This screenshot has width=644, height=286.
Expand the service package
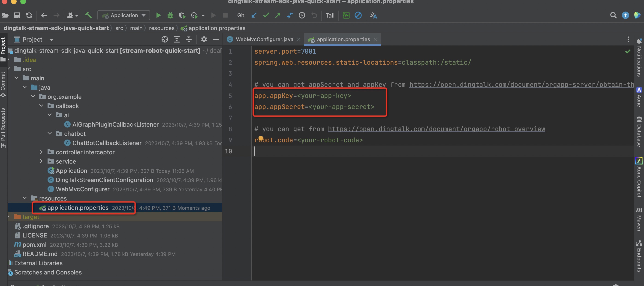41,161
